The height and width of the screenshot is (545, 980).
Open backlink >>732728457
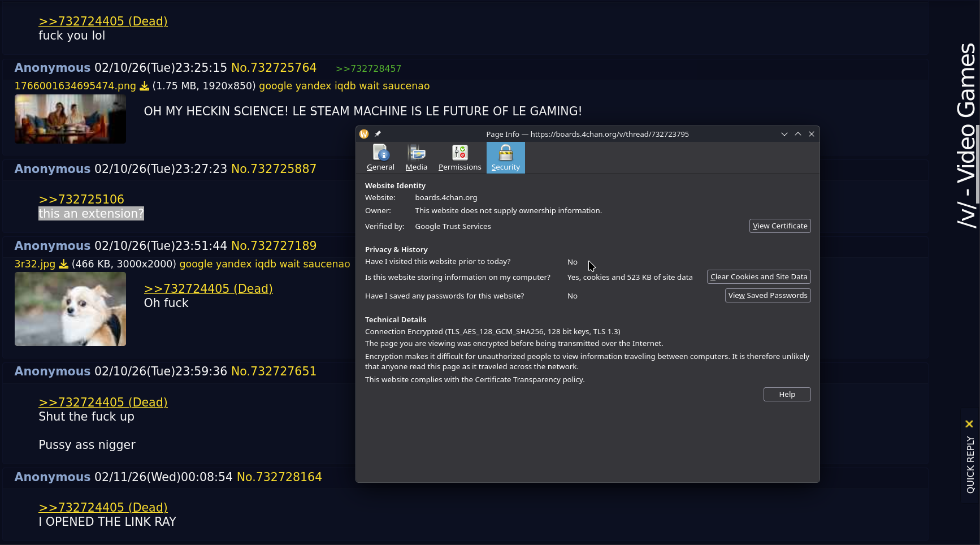pos(368,68)
